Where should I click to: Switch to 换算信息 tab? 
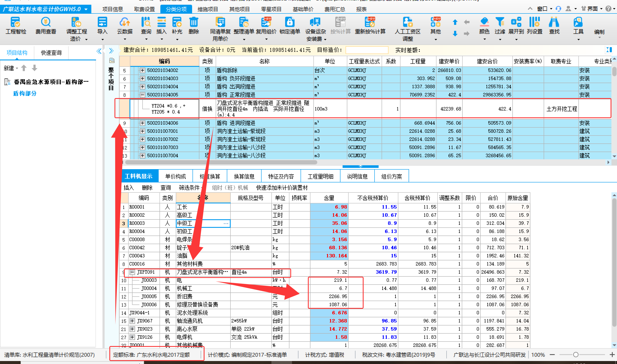[244, 176]
